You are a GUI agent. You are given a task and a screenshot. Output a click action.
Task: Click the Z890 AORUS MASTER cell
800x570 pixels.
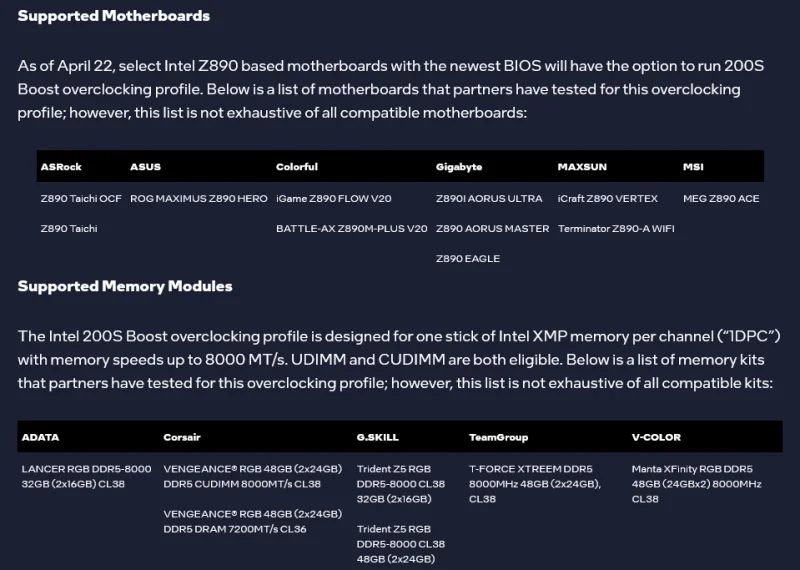point(492,229)
